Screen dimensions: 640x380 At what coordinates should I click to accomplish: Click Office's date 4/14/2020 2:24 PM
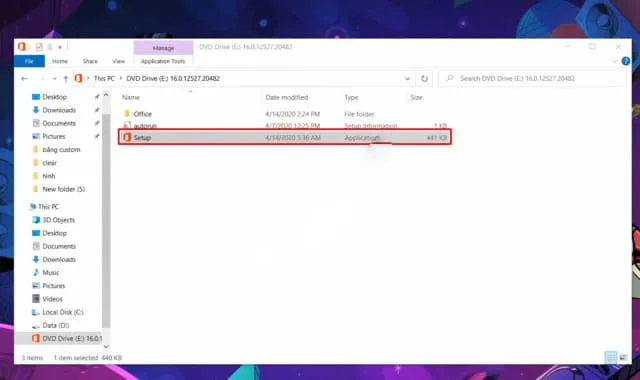(292, 114)
